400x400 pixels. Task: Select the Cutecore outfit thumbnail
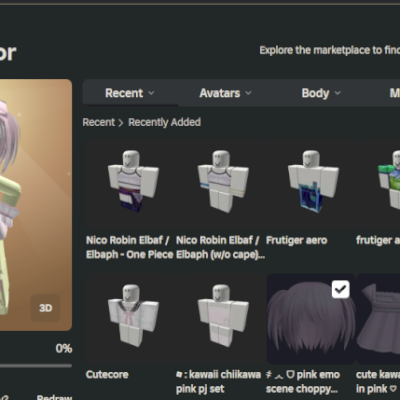click(131, 318)
